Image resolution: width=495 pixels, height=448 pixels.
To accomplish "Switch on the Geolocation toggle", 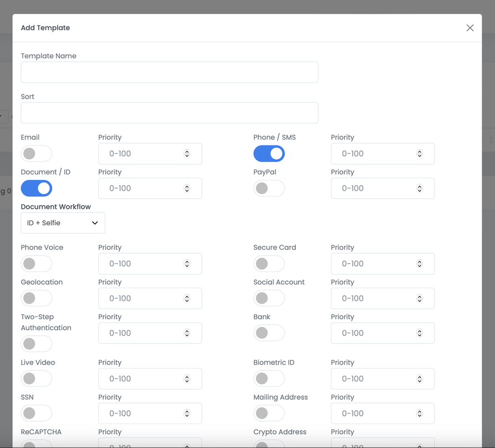I will pyautogui.click(x=37, y=298).
